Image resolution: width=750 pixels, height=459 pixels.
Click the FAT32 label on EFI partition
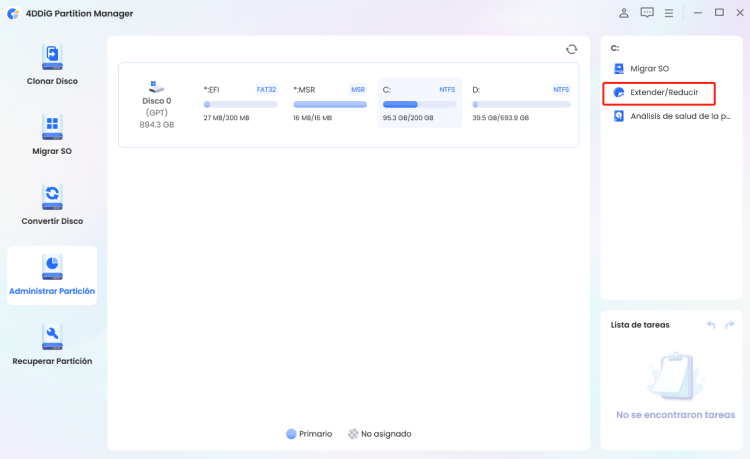tap(266, 89)
